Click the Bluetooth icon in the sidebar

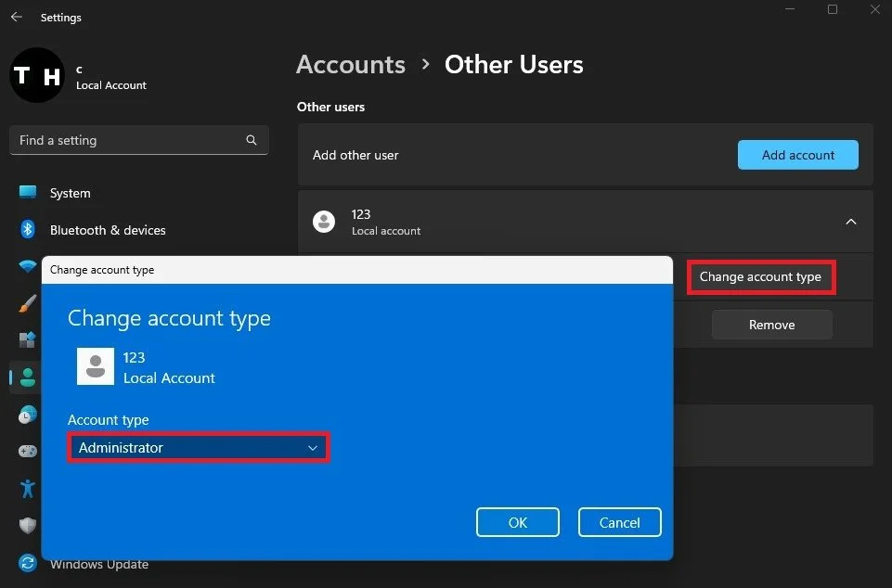(x=27, y=229)
